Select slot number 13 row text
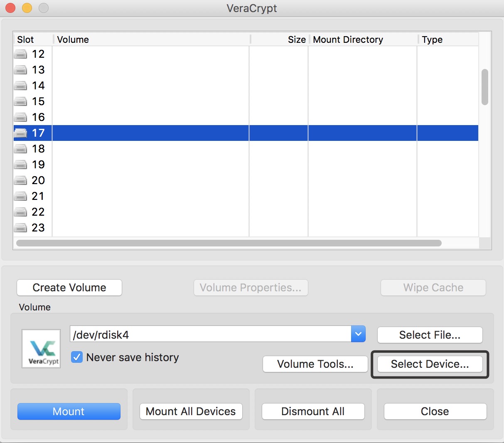The image size is (504, 443). (x=38, y=70)
